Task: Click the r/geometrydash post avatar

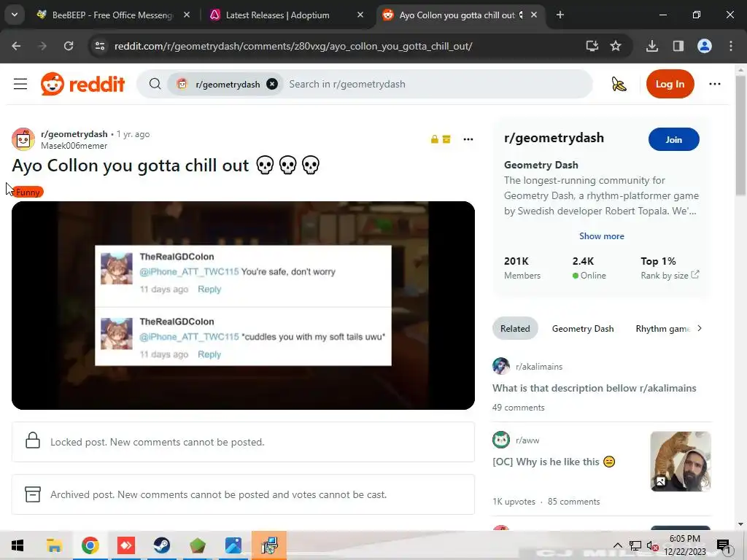Action: (x=23, y=139)
